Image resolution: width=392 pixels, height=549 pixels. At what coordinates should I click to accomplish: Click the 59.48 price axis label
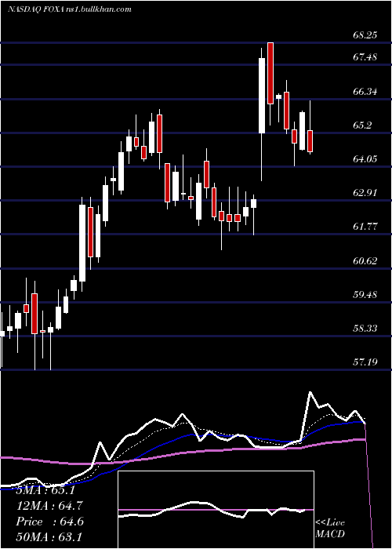click(x=365, y=294)
